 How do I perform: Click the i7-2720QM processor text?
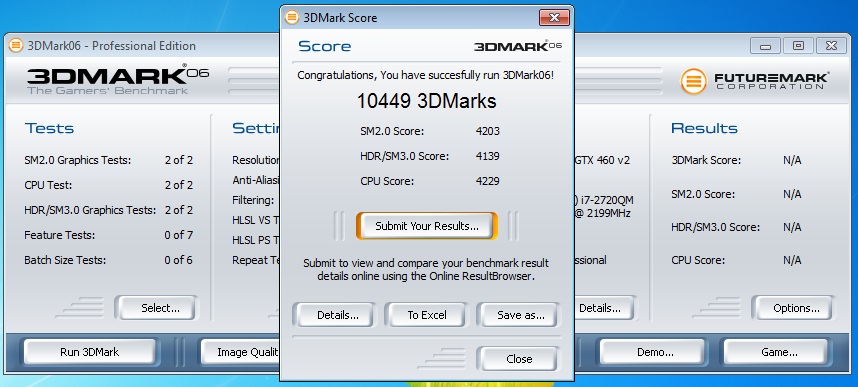(x=604, y=200)
